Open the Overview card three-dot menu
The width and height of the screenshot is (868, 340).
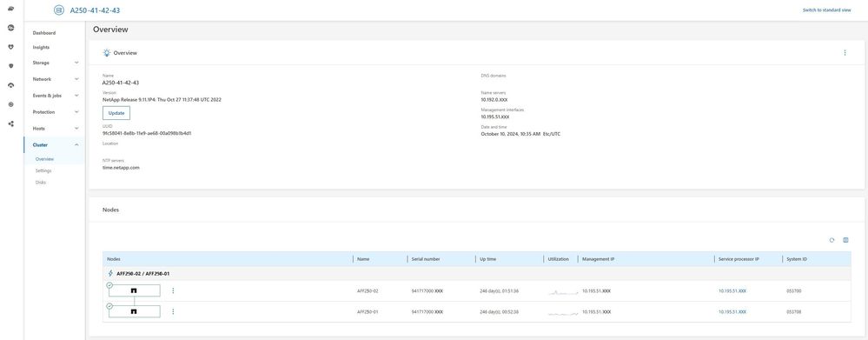tap(845, 52)
